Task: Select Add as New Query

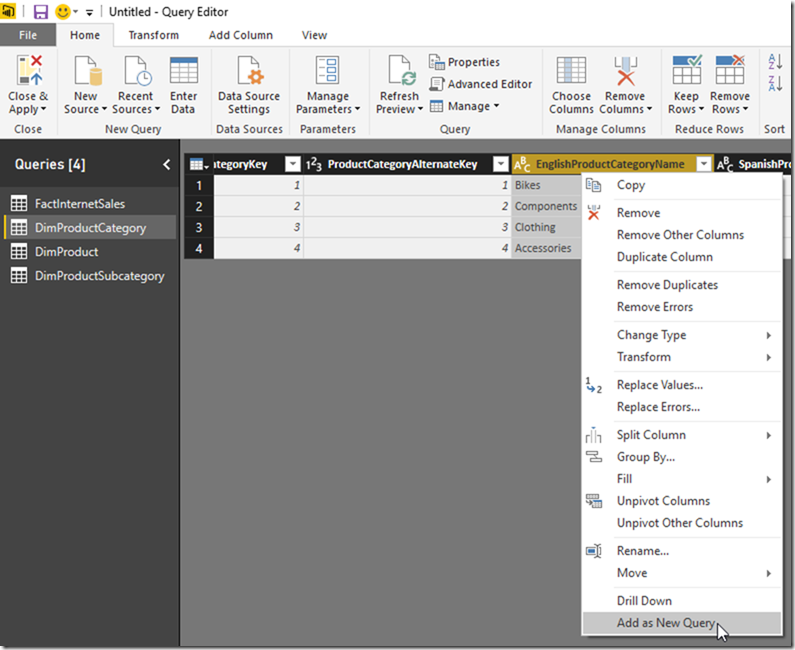Action: [682, 623]
